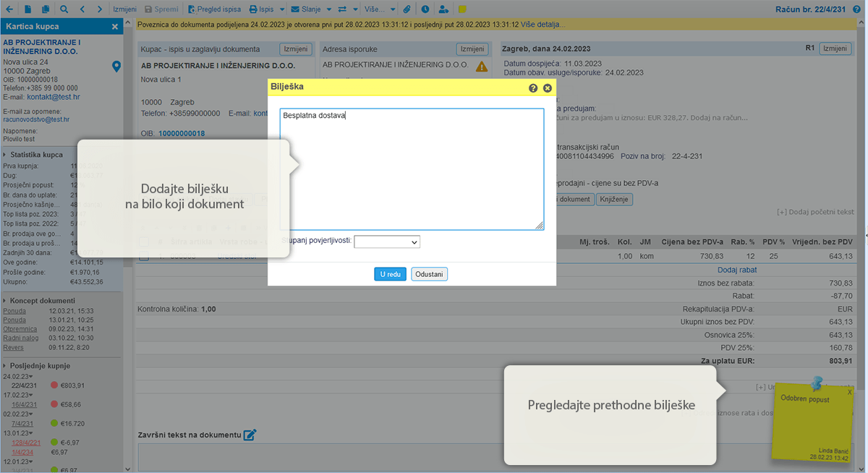Click inside the Bilješka note text area

412,174
